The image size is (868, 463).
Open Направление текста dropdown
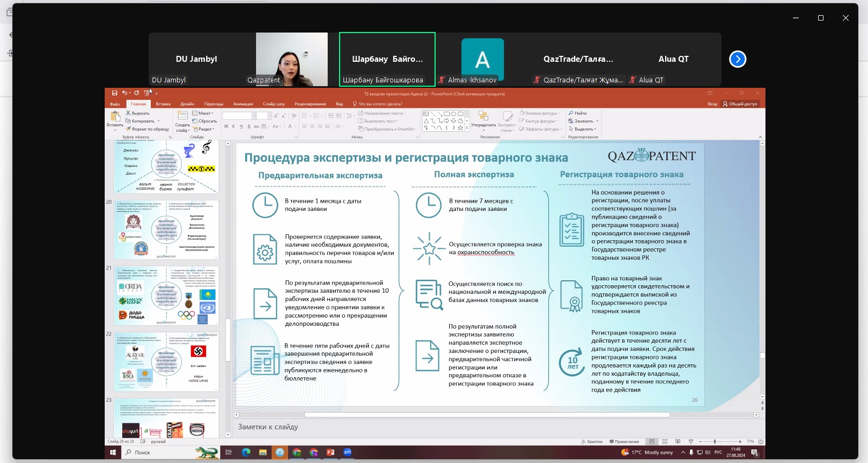tap(382, 113)
